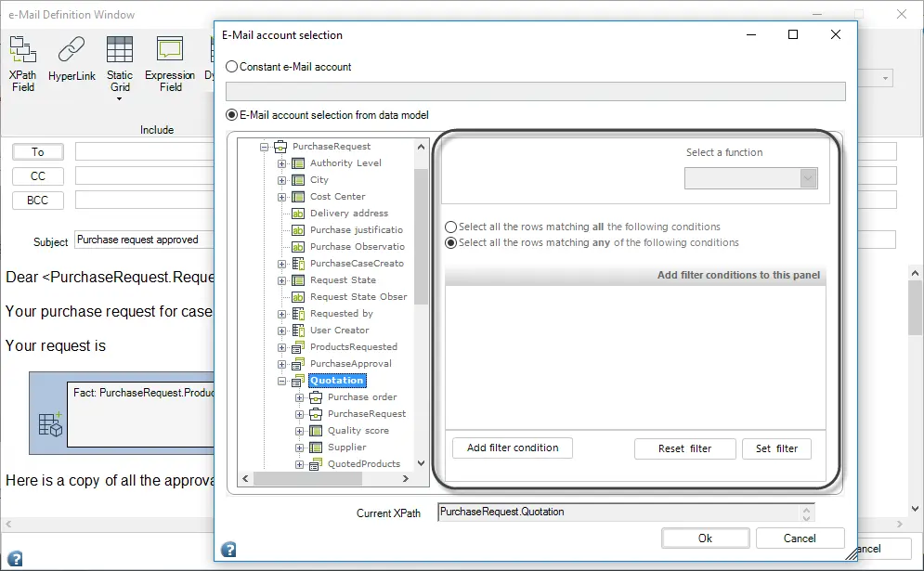Click the Purchase order entity icon
Image resolution: width=924 pixels, height=571 pixels.
[x=316, y=397]
